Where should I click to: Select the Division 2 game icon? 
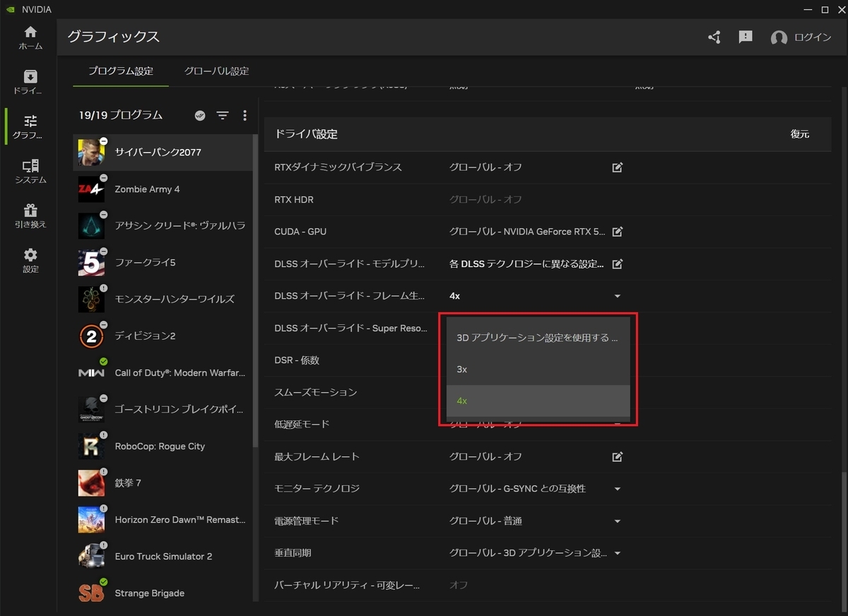click(x=92, y=336)
